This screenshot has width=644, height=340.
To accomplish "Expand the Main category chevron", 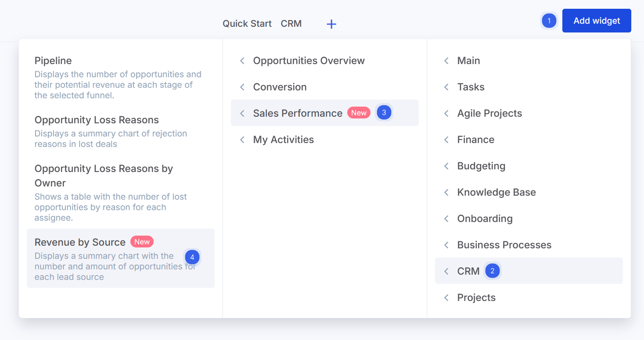I will pyautogui.click(x=446, y=61).
